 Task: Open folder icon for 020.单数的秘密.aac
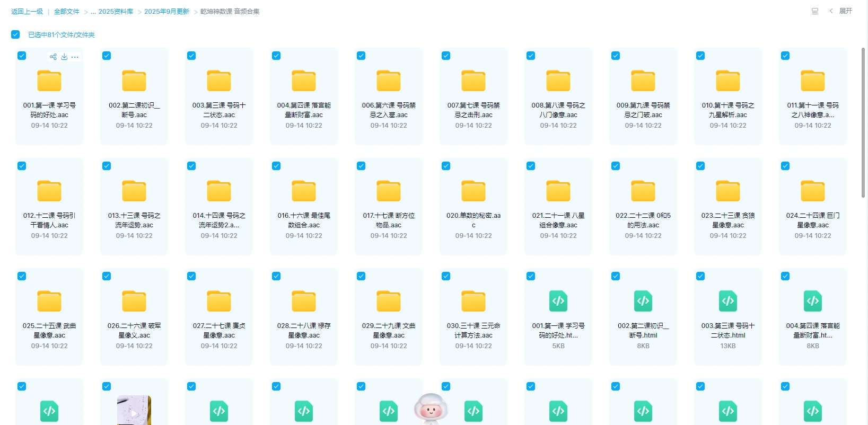pos(474,191)
